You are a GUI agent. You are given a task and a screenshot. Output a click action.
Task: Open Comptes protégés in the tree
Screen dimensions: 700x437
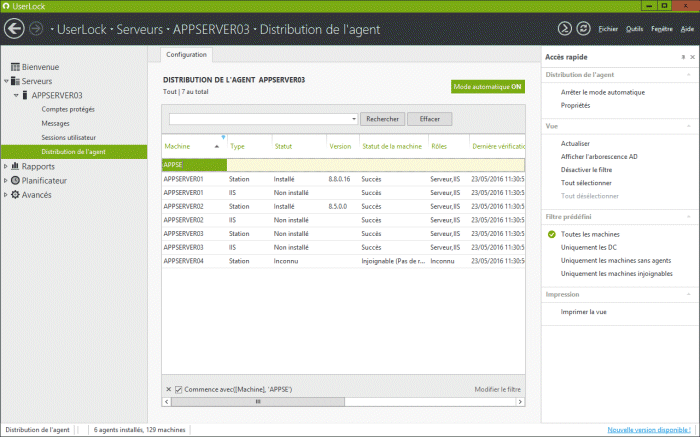[x=68, y=109]
